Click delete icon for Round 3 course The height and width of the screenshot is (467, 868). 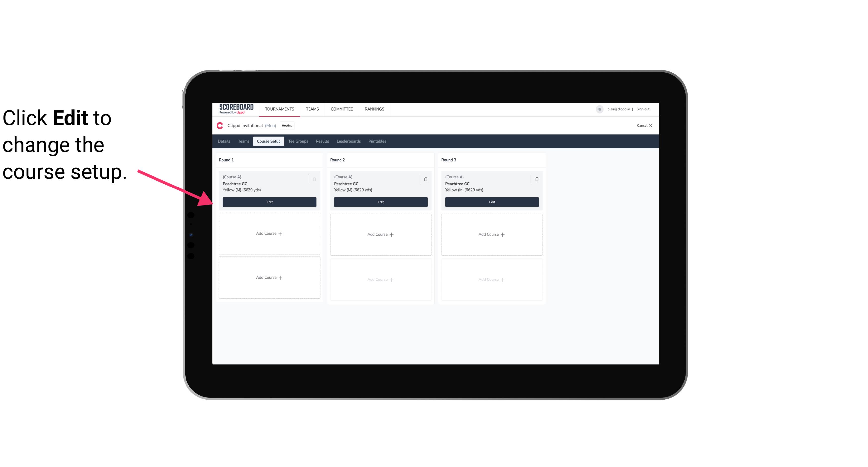[x=537, y=179]
